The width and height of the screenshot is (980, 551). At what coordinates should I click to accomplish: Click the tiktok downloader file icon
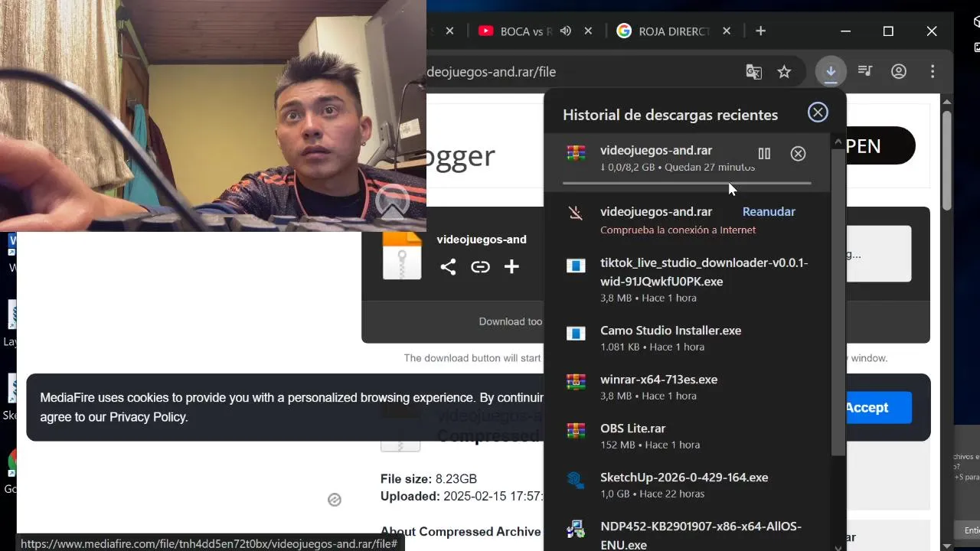pos(576,266)
